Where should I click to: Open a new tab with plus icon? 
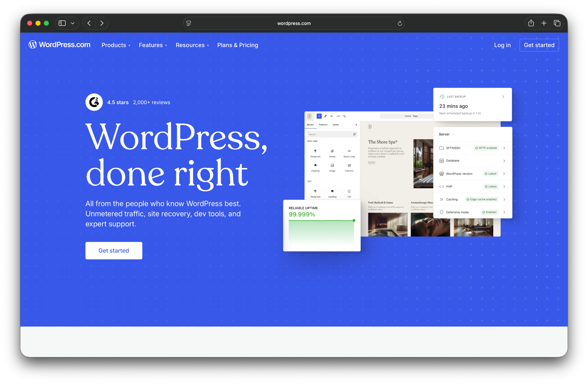click(x=544, y=23)
